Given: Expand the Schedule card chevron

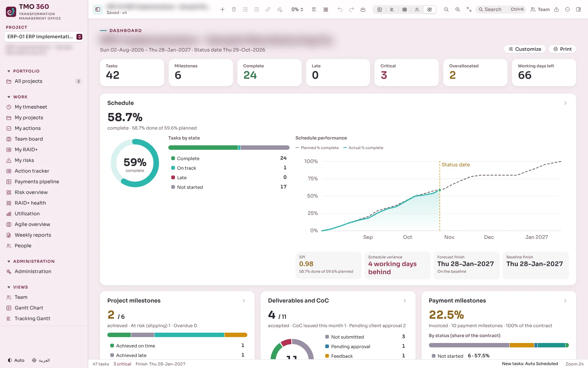Looking at the screenshot, I should (x=565, y=103).
